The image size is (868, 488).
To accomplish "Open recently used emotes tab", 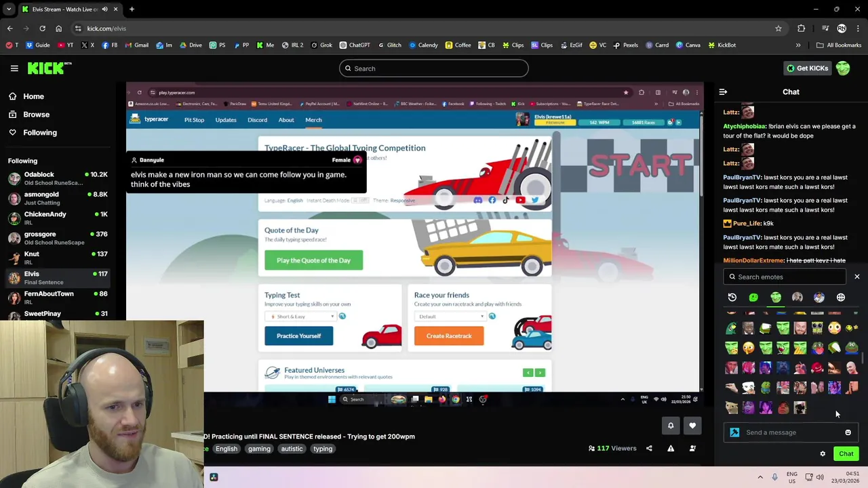I will [x=732, y=297].
